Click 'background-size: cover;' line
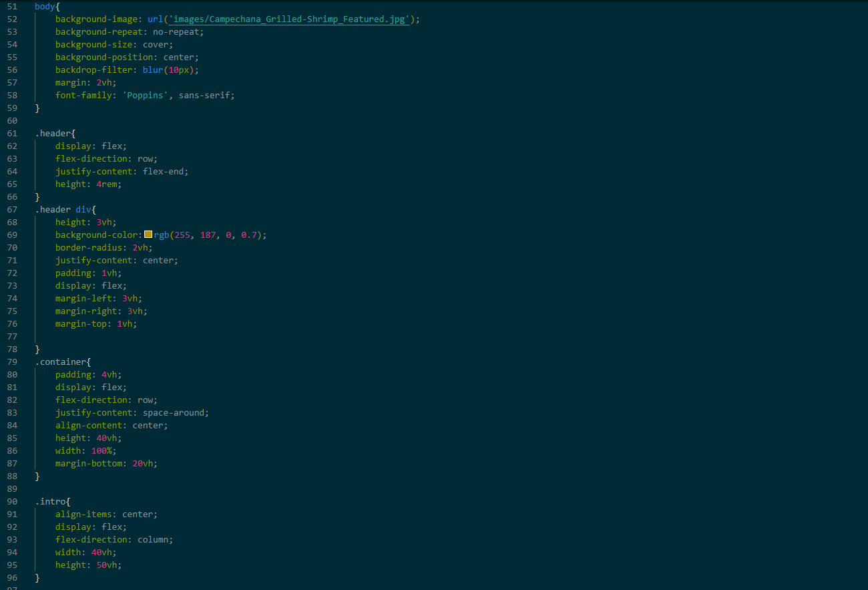868x590 pixels. click(x=114, y=44)
